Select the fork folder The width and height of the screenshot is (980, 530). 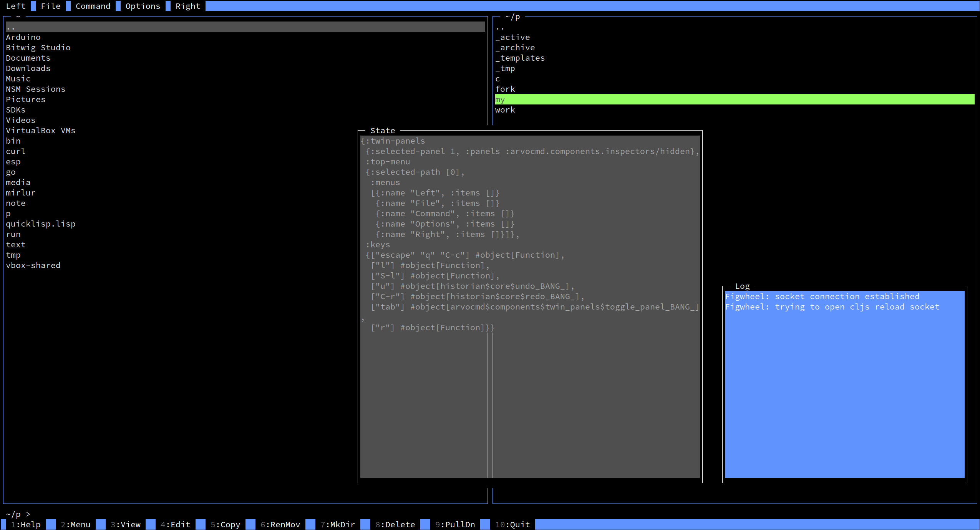tap(505, 89)
